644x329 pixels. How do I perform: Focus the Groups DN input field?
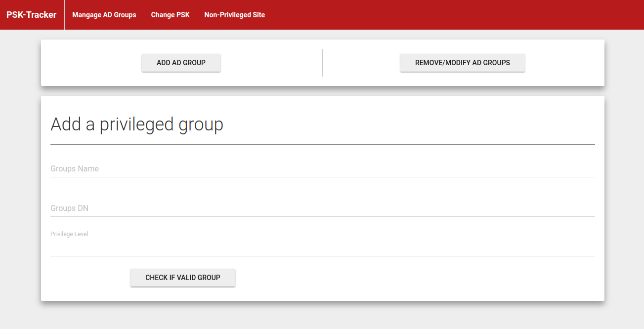click(323, 208)
